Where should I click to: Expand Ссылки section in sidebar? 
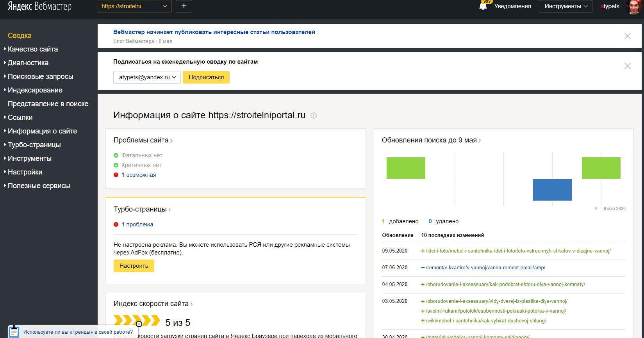click(x=20, y=117)
